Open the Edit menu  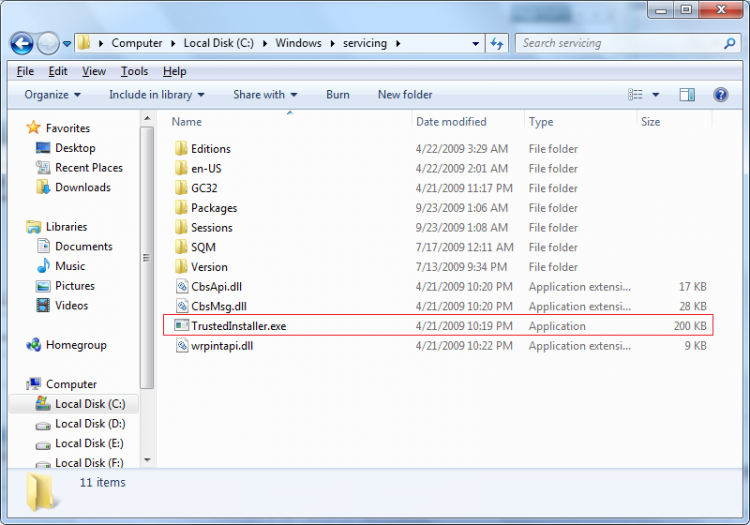pyautogui.click(x=58, y=71)
